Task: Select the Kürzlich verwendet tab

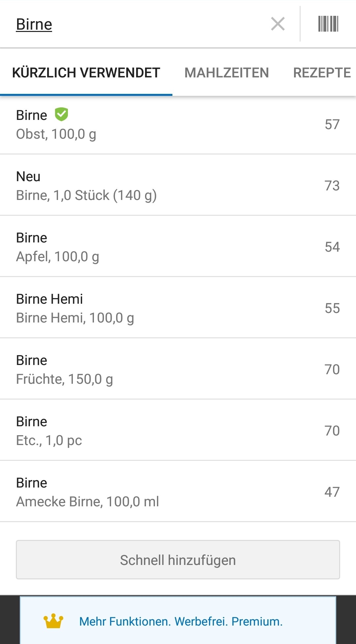Action: [x=86, y=73]
